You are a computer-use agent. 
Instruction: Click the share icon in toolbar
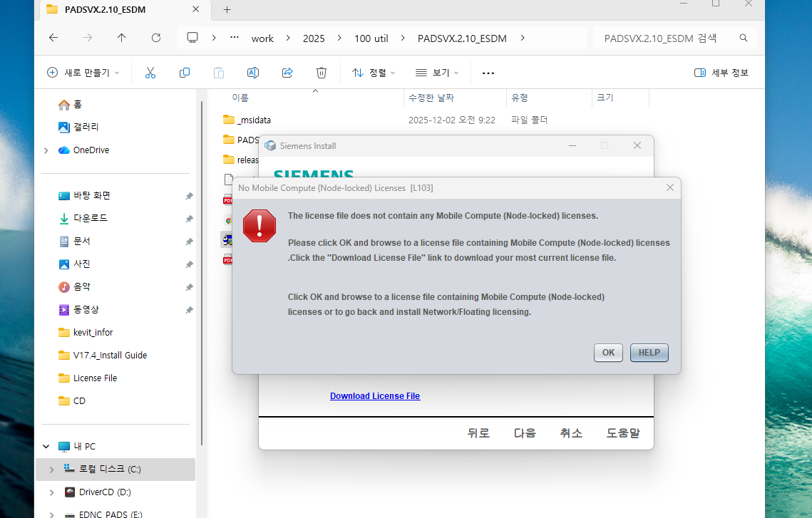(x=287, y=73)
